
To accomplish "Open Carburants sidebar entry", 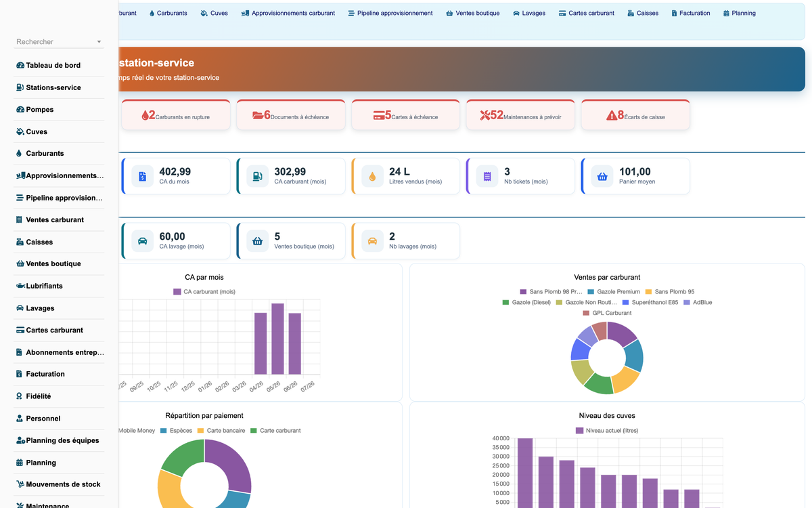I will 60,154.
